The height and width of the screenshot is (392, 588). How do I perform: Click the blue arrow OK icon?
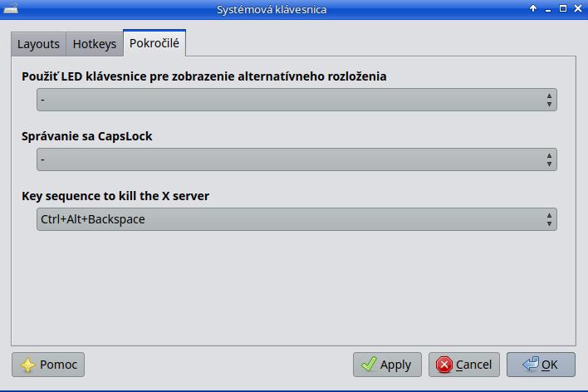click(x=530, y=365)
